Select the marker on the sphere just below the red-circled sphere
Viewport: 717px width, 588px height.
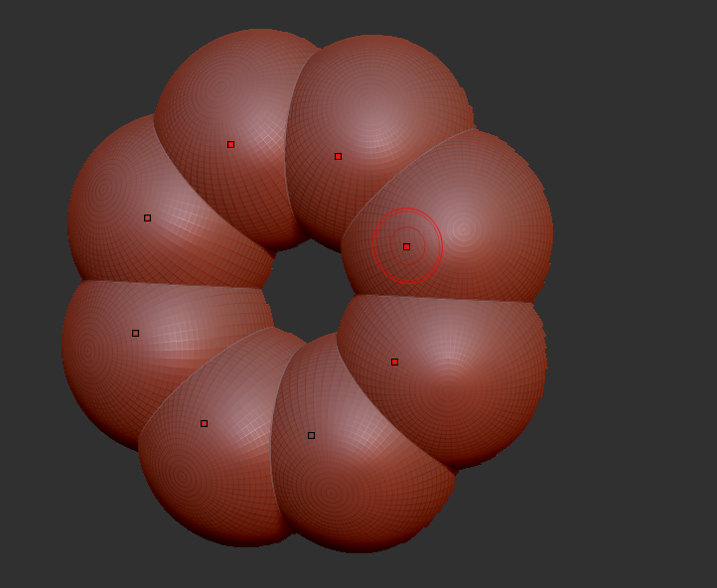coord(394,363)
